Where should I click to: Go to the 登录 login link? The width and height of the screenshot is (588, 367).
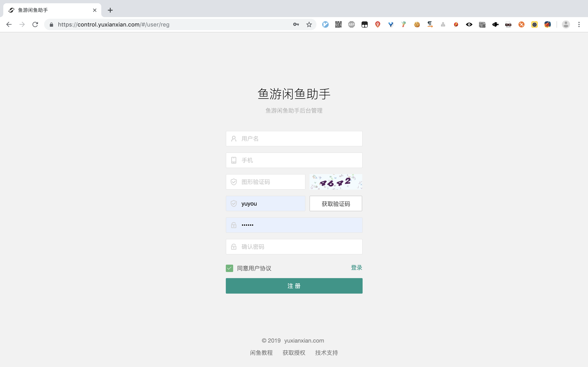point(356,268)
